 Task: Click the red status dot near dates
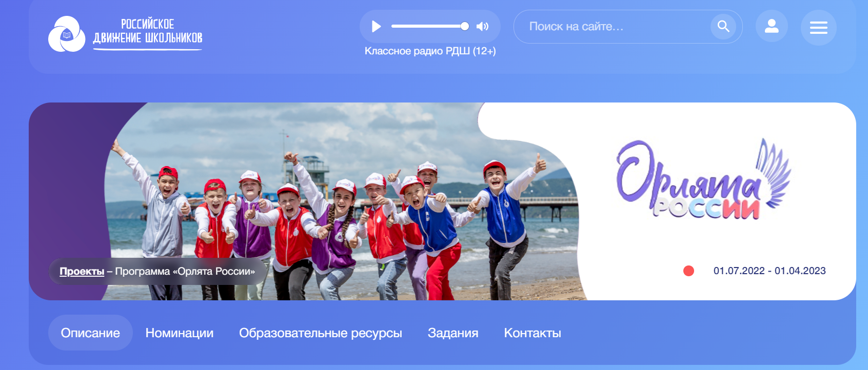[688, 271]
